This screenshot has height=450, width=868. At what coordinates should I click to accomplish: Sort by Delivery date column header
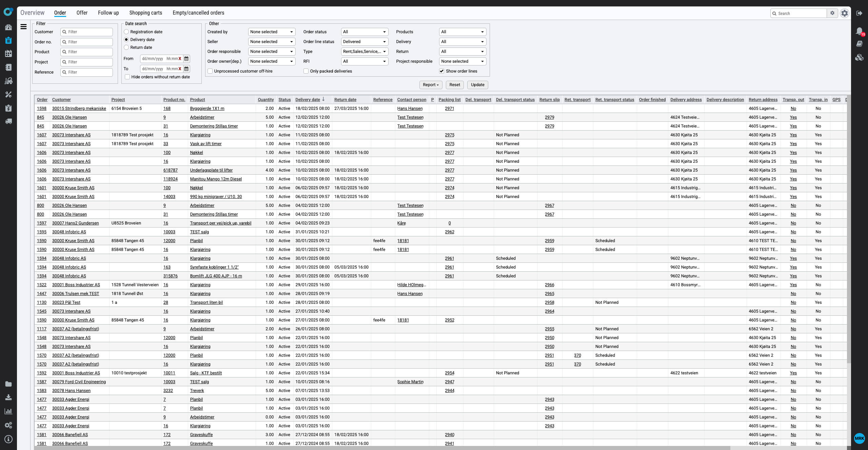click(x=308, y=100)
